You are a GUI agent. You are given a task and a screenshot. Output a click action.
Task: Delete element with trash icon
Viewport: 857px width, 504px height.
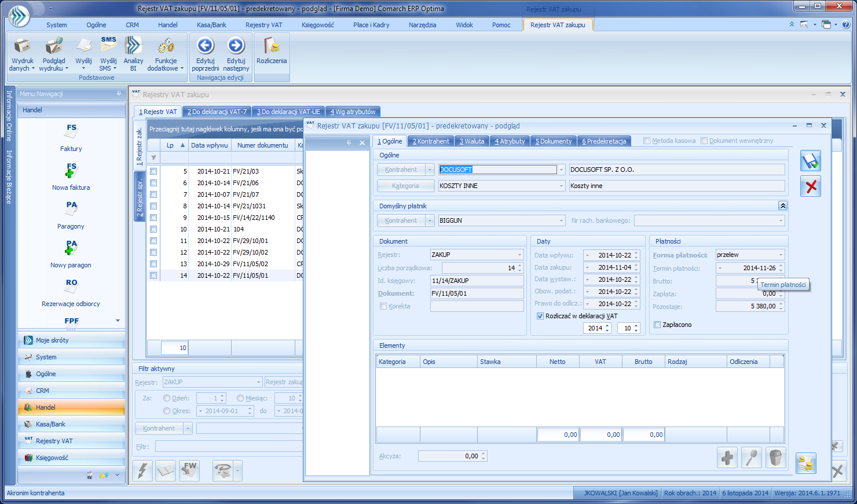(776, 458)
